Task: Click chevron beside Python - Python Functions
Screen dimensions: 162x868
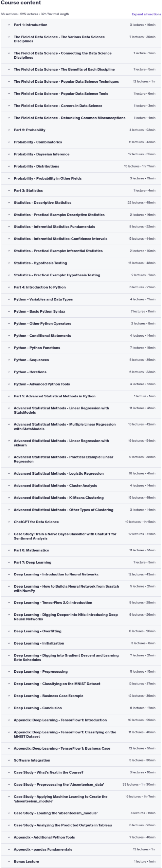Action: pyautogui.click(x=9, y=348)
